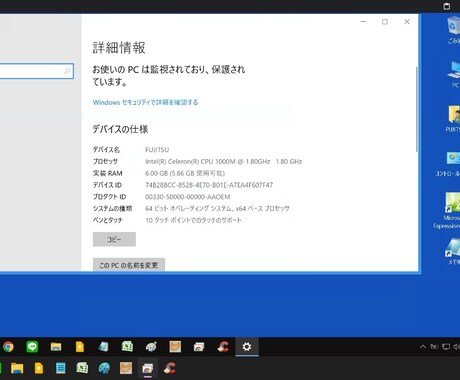Click the システムの種類 label
Viewport: 460px width, 380px height.
coord(112,208)
